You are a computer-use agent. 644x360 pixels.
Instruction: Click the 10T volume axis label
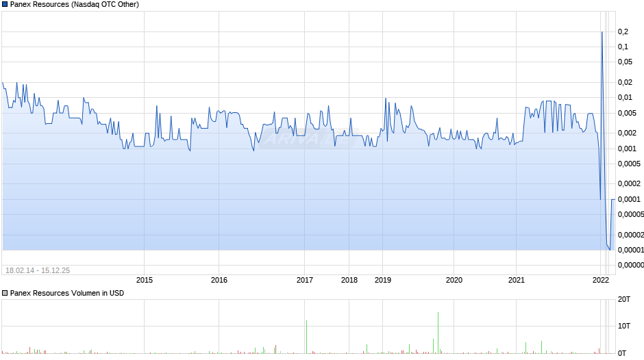click(x=624, y=326)
